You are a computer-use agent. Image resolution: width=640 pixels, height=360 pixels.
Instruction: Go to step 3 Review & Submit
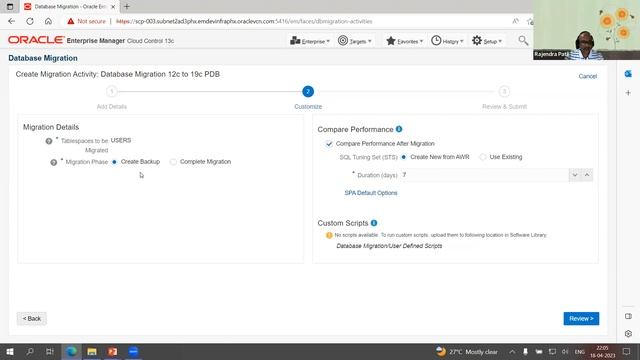(x=504, y=91)
